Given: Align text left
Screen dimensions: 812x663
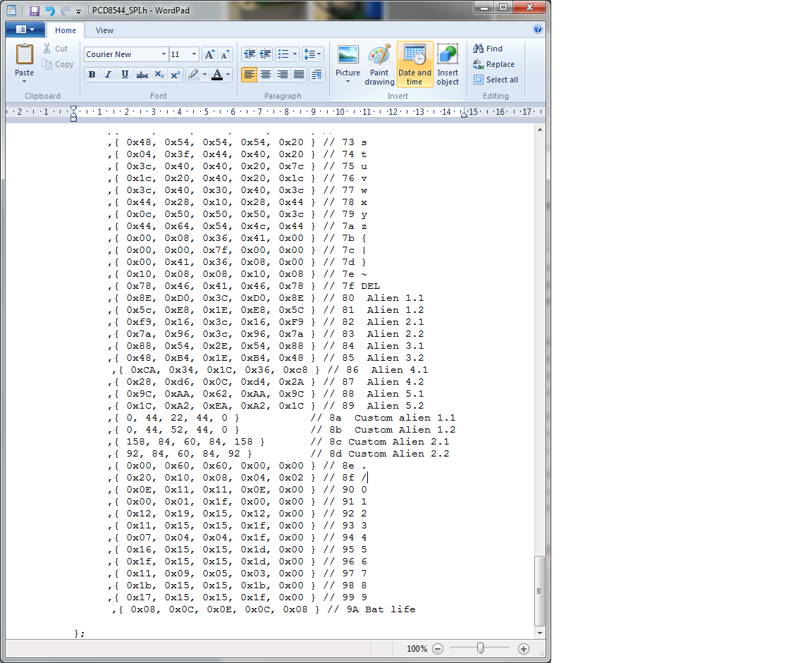Looking at the screenshot, I should pyautogui.click(x=249, y=75).
